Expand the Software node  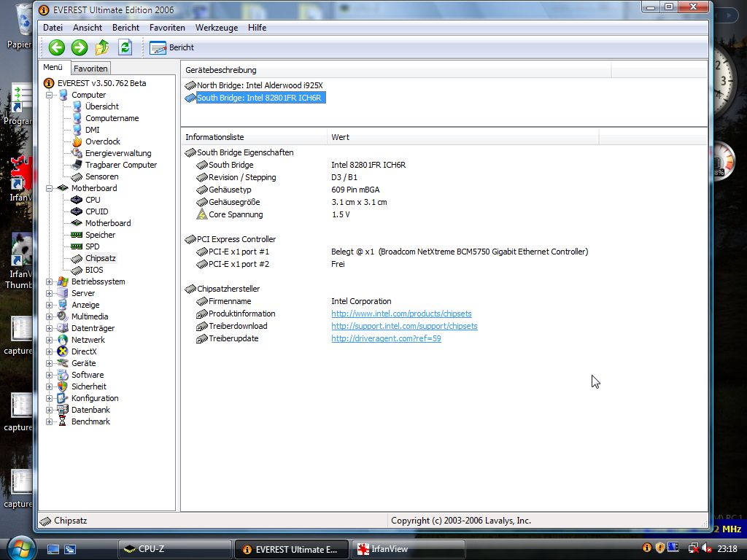[x=49, y=375]
